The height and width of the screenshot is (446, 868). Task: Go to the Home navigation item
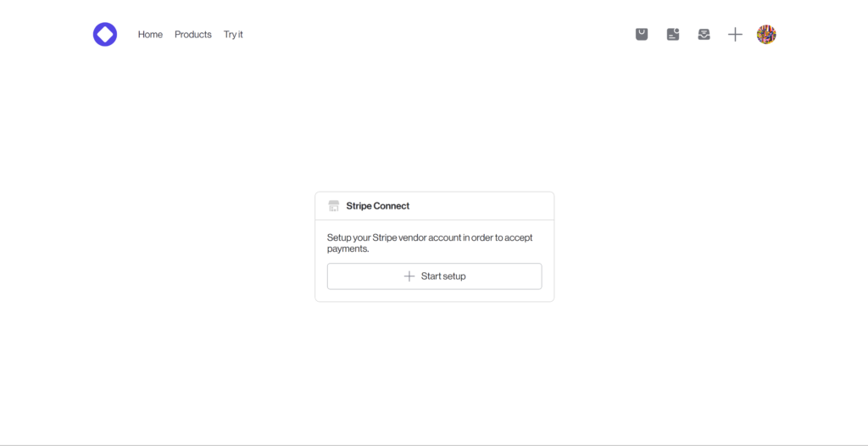[150, 35]
